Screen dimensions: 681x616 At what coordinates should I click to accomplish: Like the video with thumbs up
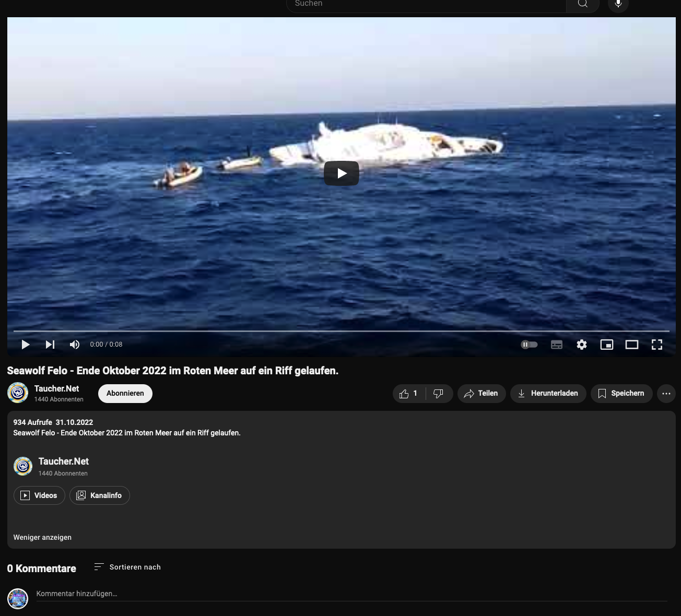pos(409,394)
